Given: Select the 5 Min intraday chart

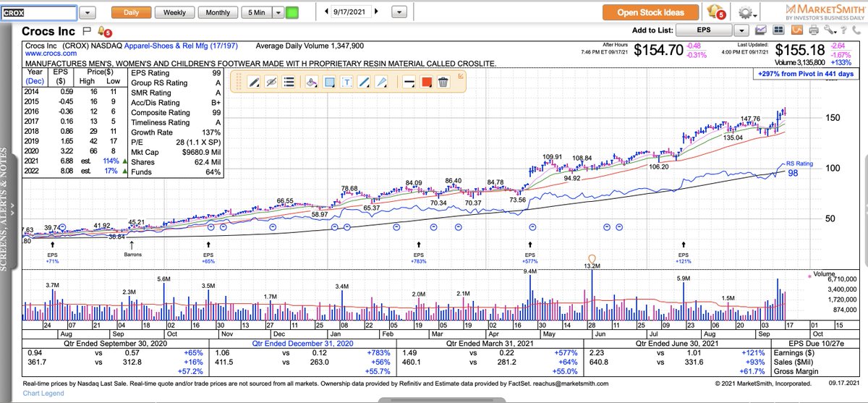Looking at the screenshot, I should (x=257, y=12).
